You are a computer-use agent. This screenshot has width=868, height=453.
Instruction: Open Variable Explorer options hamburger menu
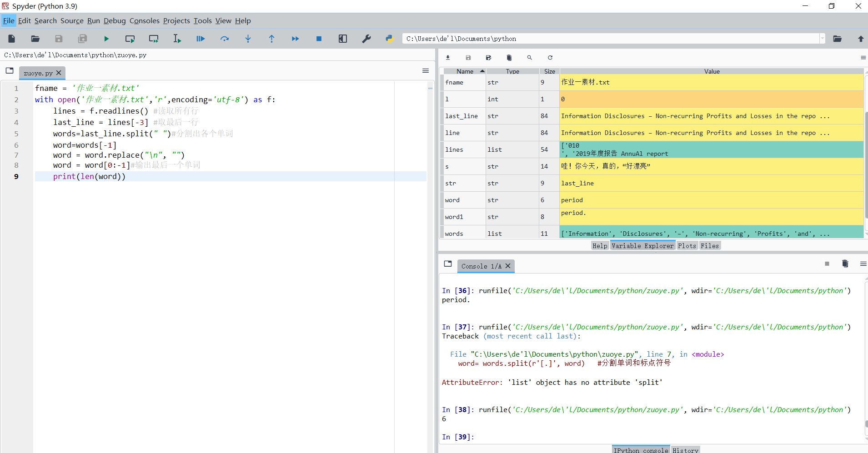pos(863,58)
